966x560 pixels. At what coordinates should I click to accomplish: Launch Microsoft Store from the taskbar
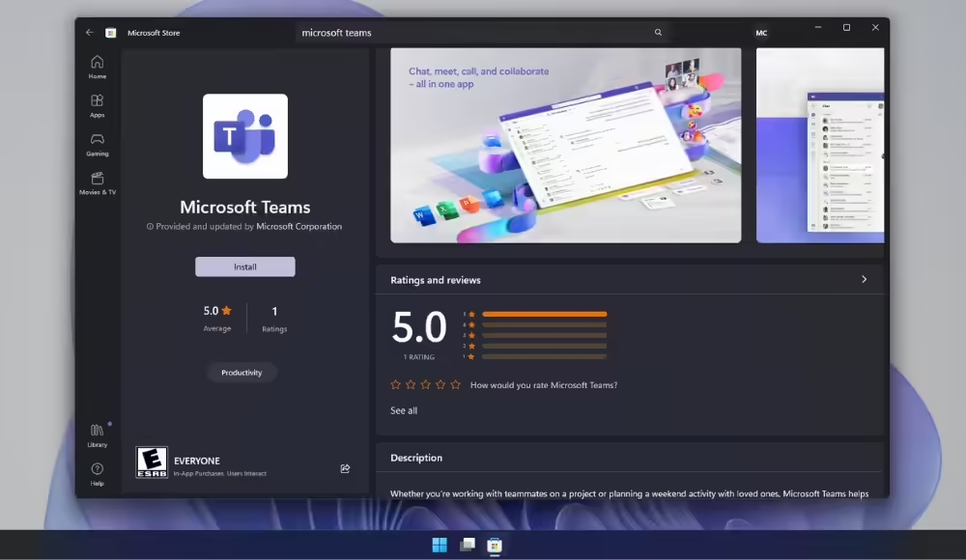pos(495,546)
